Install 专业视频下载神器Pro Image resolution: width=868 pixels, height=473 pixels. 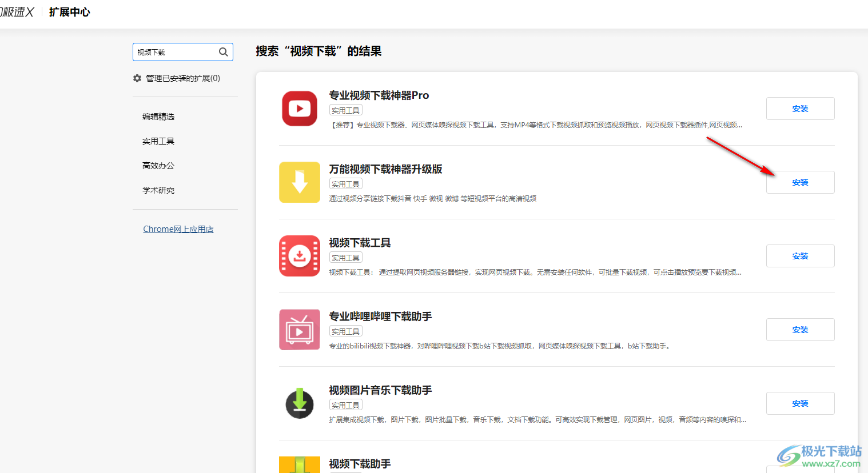click(x=800, y=109)
